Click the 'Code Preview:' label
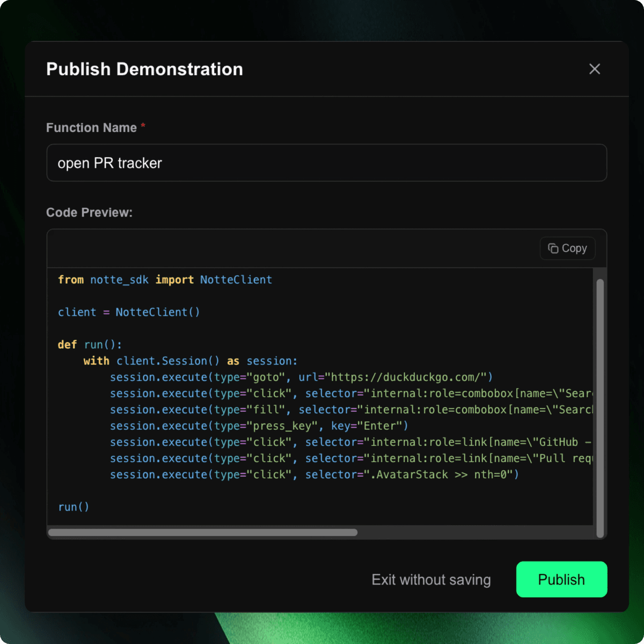Screen dimensions: 644x644 tap(89, 213)
